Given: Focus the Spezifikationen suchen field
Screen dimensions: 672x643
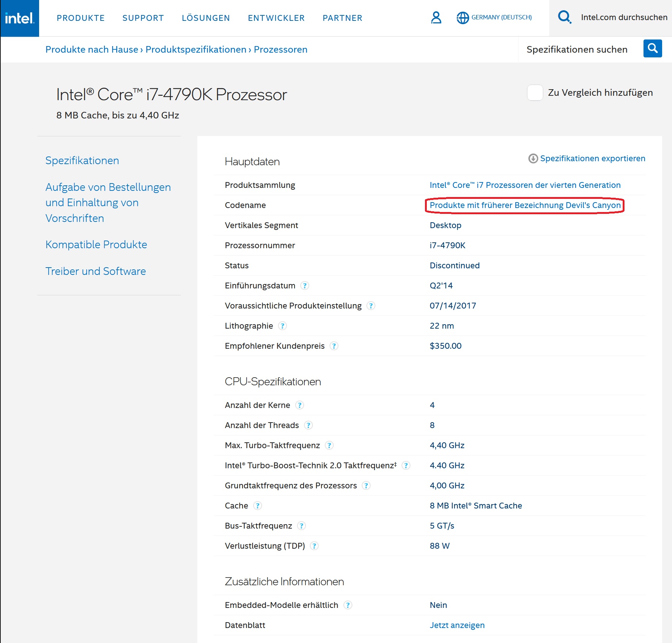Looking at the screenshot, I should point(577,49).
